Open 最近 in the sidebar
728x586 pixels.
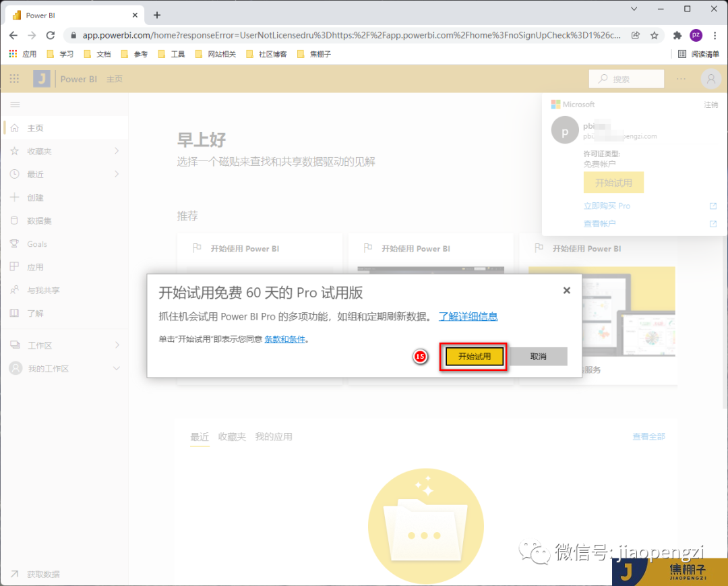65,175
